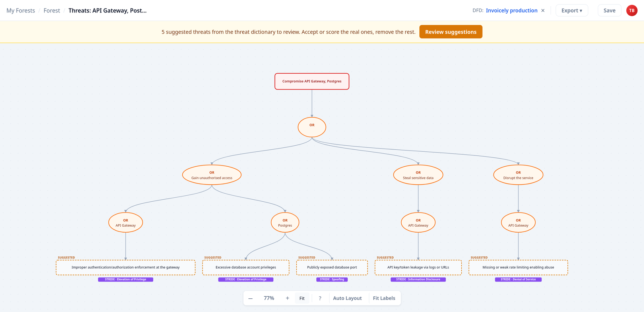Open the Export dropdown
Screen dimensions: 644x312
[x=572, y=10]
